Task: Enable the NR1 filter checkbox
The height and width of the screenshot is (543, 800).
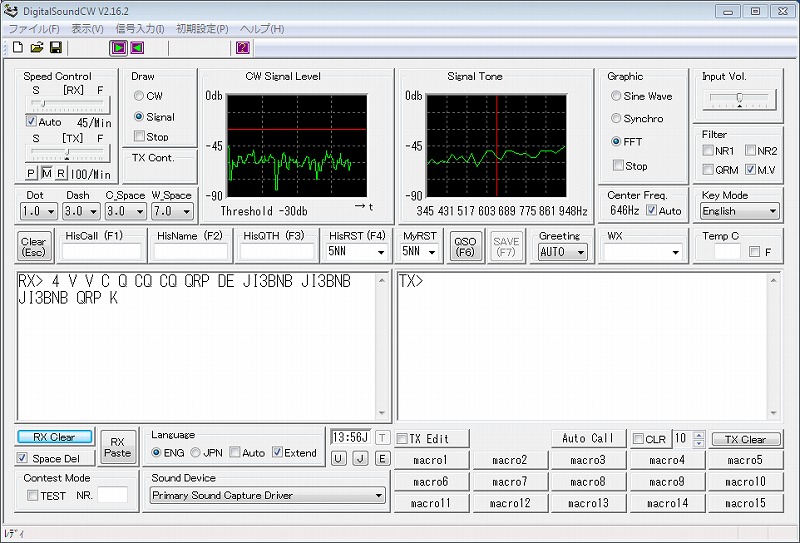Action: [708, 151]
